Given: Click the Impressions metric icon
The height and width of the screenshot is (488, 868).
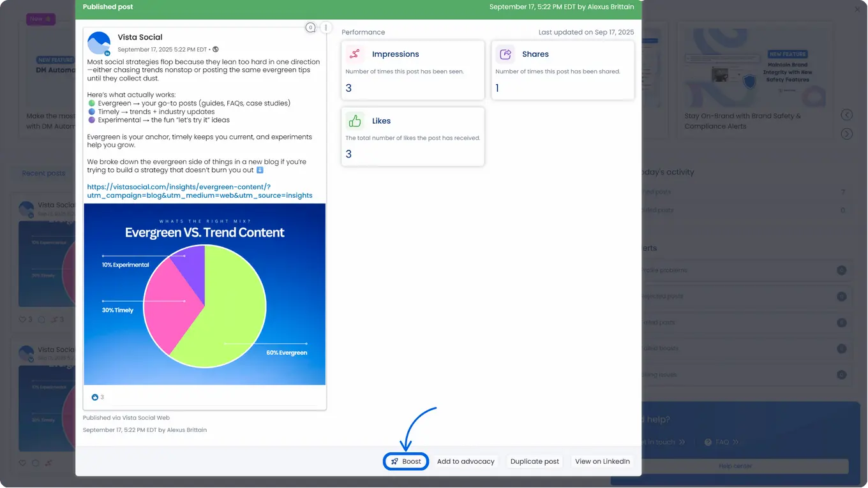Looking at the screenshot, I should (355, 54).
